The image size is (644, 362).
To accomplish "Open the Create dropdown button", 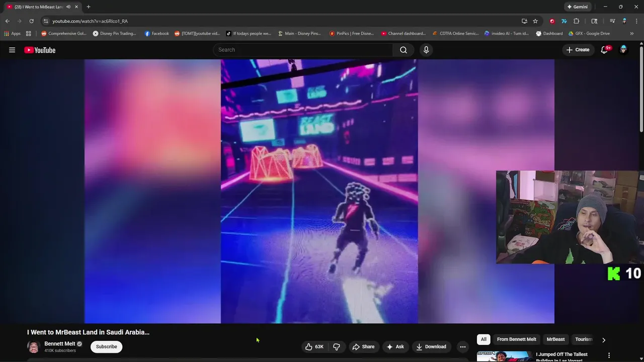I will point(578,50).
